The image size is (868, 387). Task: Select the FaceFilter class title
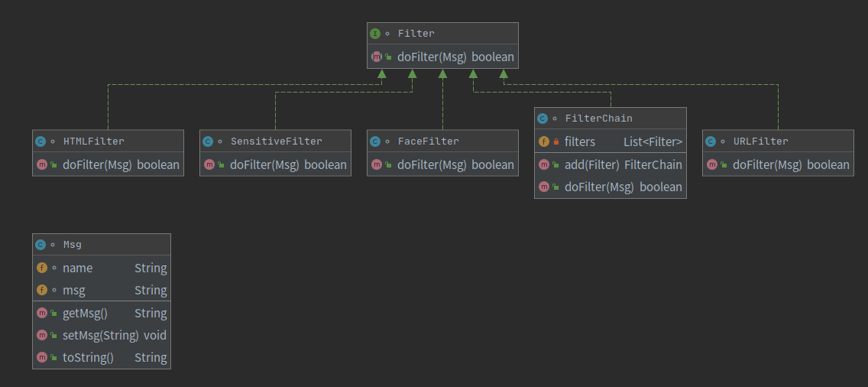pyautogui.click(x=428, y=141)
